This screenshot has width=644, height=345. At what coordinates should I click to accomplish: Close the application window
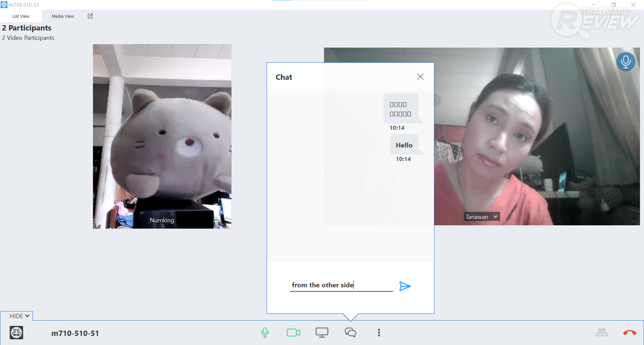(633, 5)
